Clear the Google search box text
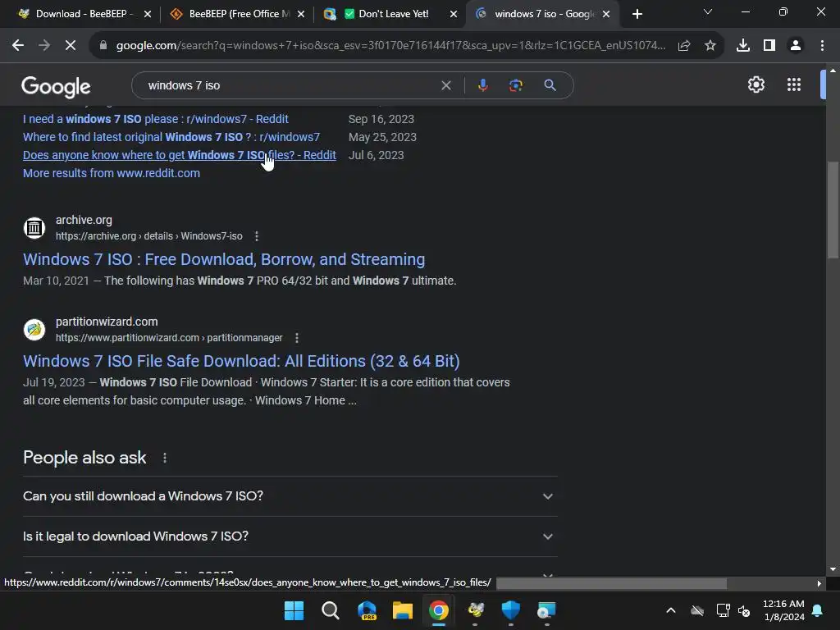Image resolution: width=840 pixels, height=630 pixels. pyautogui.click(x=445, y=85)
